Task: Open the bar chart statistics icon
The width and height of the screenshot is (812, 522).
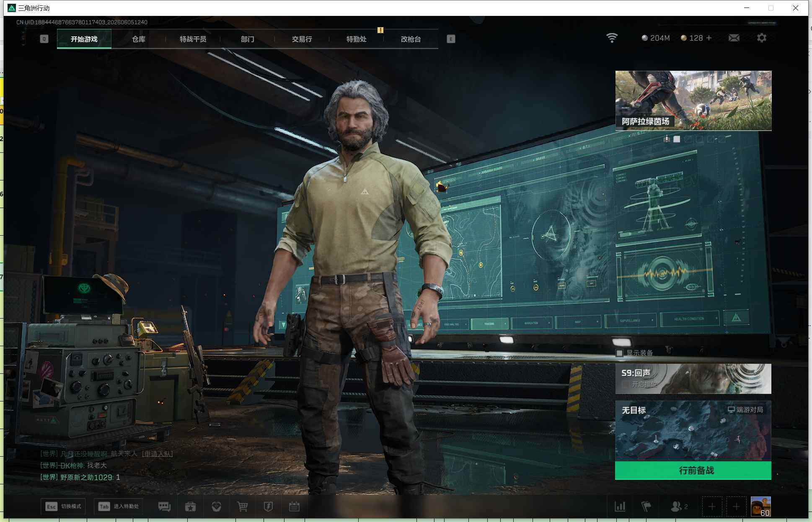Action: [x=620, y=507]
